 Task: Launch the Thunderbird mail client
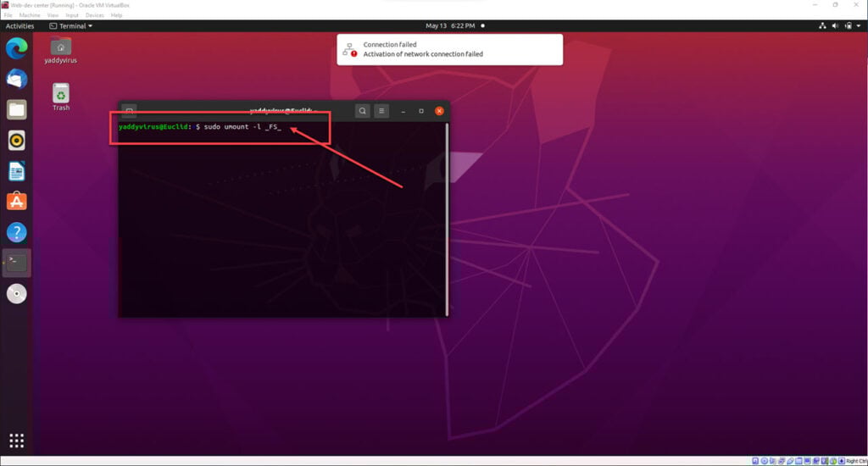17,79
